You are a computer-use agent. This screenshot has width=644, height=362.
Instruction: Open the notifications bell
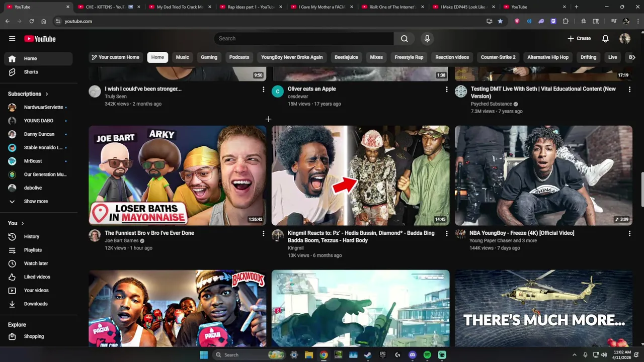(606, 39)
